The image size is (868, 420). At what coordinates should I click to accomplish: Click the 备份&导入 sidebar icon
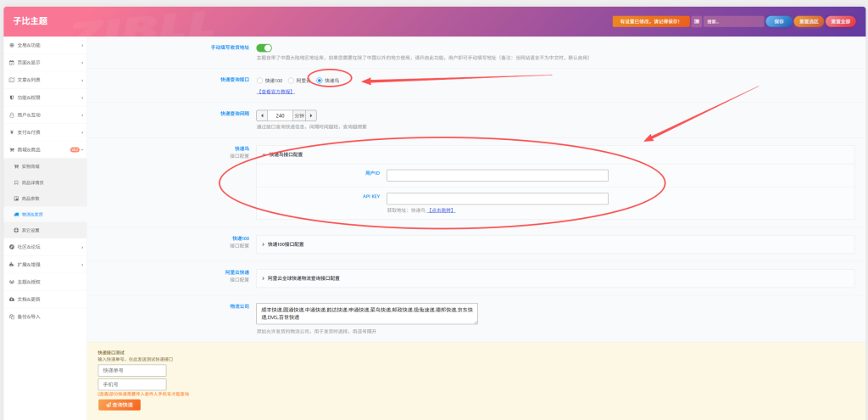coord(12,316)
